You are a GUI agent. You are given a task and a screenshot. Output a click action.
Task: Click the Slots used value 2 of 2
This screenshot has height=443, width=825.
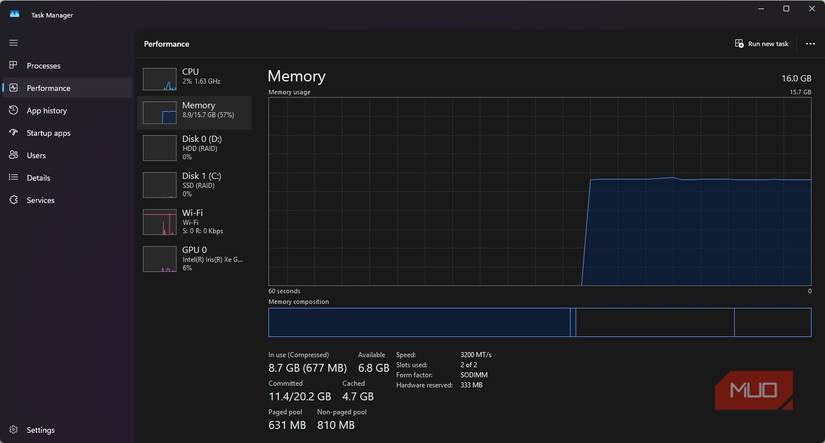468,365
